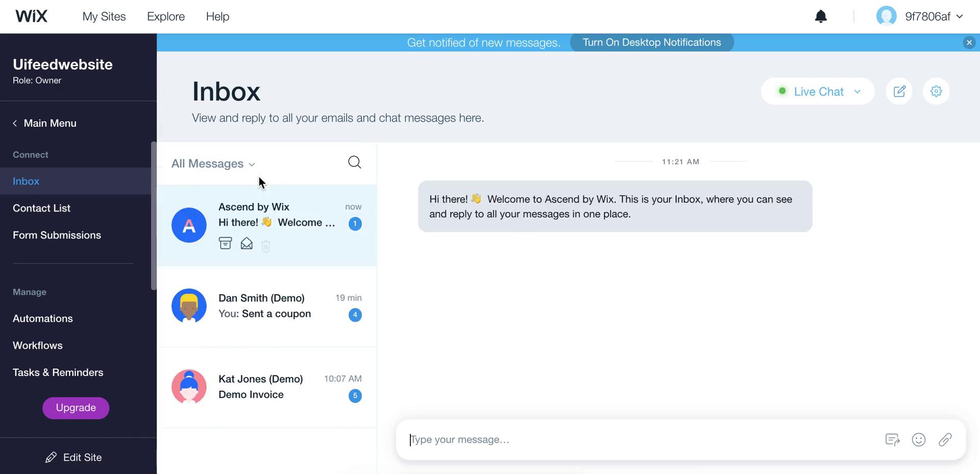Select the Ascend by Wix conversation
Viewport: 980px width, 474px height.
click(x=267, y=225)
